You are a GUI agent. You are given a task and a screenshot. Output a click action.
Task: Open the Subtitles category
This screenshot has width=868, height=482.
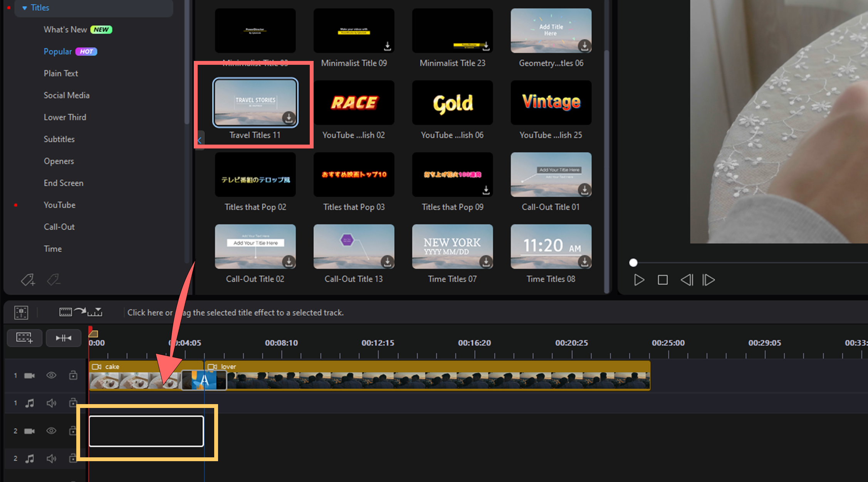59,139
